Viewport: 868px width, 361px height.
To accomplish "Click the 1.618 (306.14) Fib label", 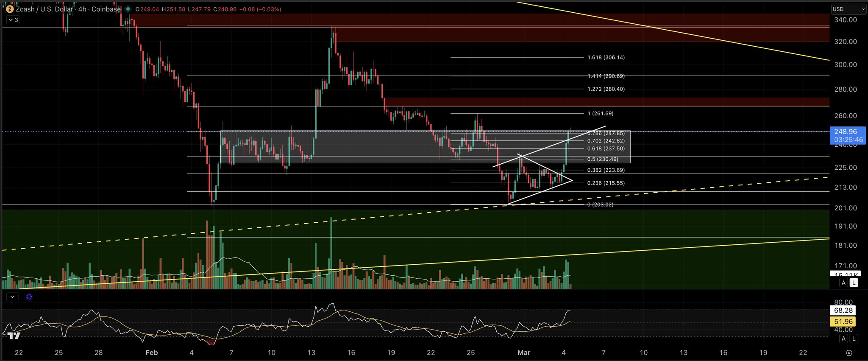I will click(x=606, y=57).
